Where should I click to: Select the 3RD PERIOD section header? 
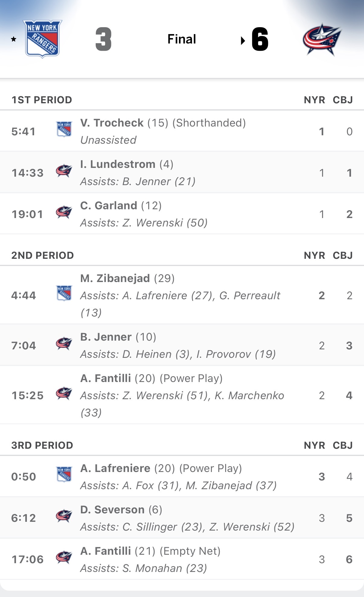(x=42, y=445)
